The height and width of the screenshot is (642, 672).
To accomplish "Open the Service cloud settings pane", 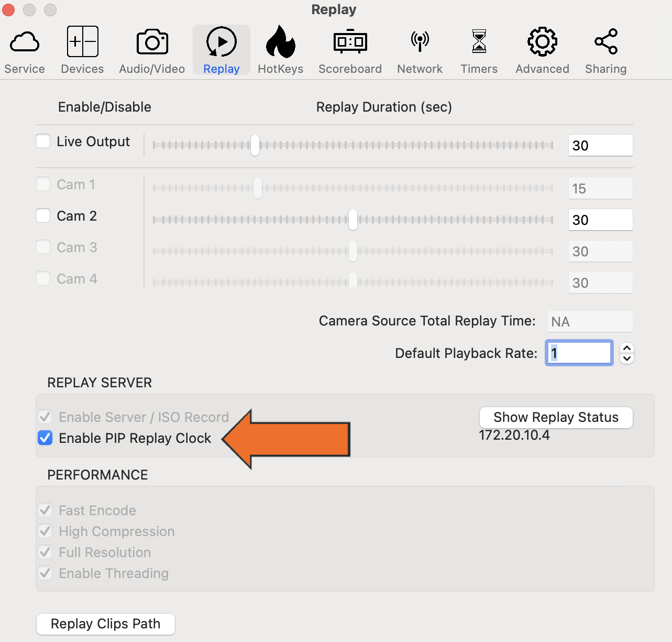I will (25, 51).
